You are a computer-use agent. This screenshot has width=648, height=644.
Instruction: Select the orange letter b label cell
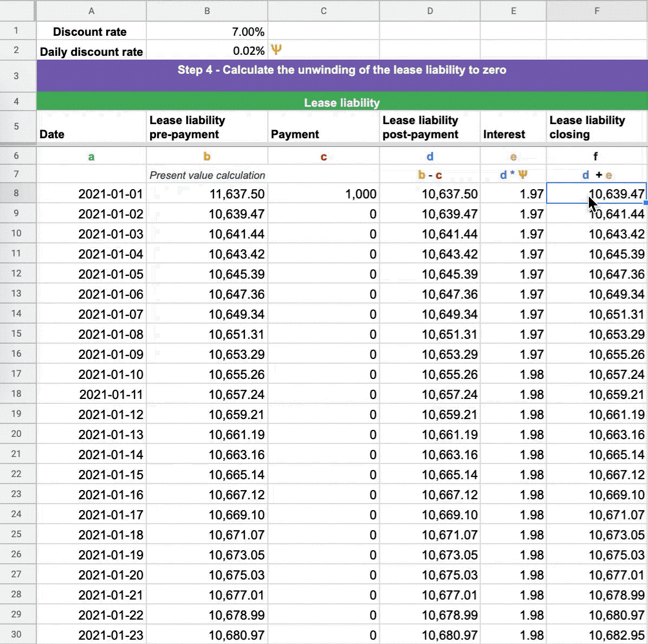point(207,156)
